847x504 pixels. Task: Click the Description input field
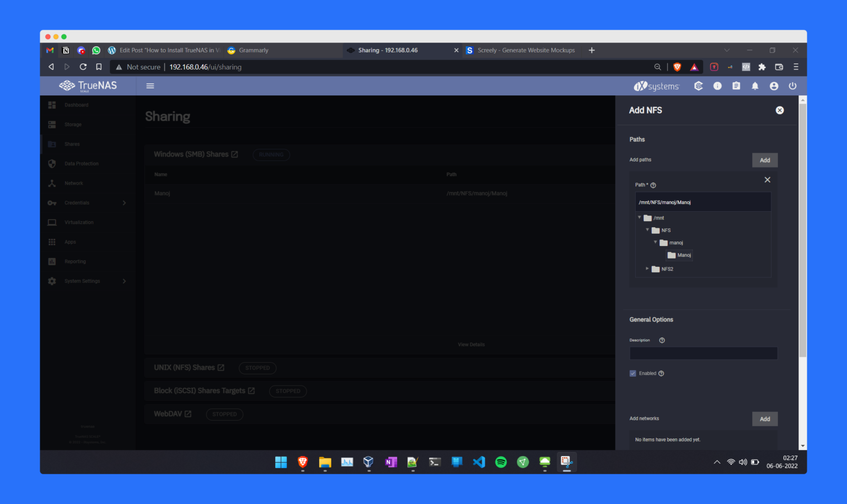[703, 353]
